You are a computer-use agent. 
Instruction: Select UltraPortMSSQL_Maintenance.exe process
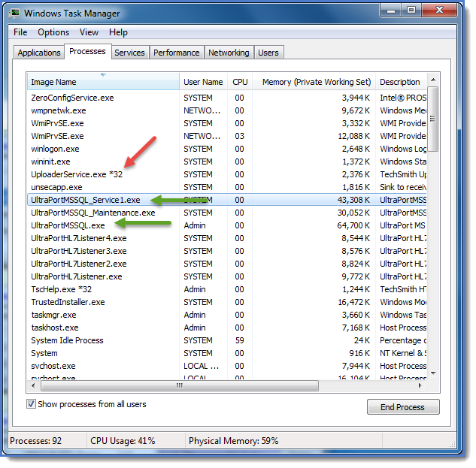(x=227, y=213)
